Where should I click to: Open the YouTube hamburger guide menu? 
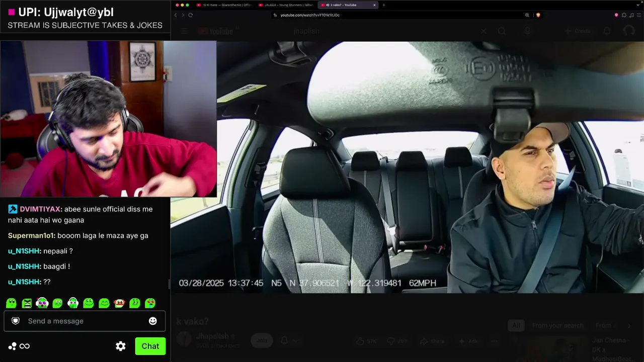(184, 31)
